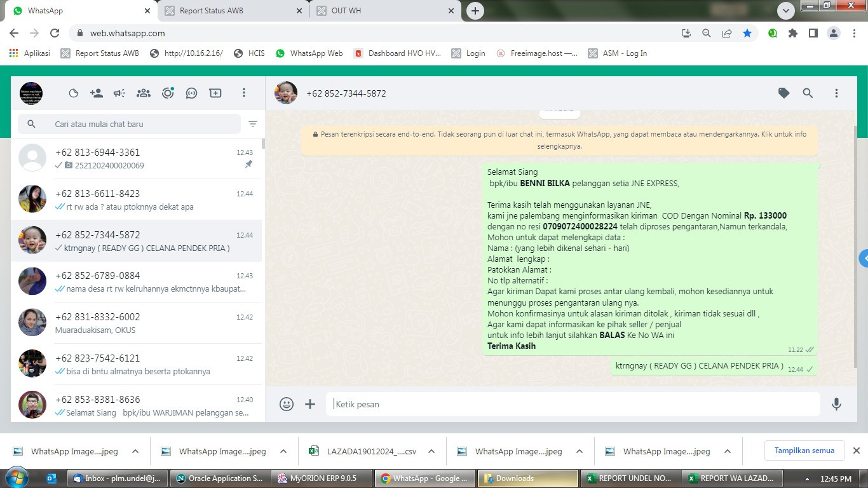
Task: Click the add contact icon in WhatsApp header
Action: 97,93
